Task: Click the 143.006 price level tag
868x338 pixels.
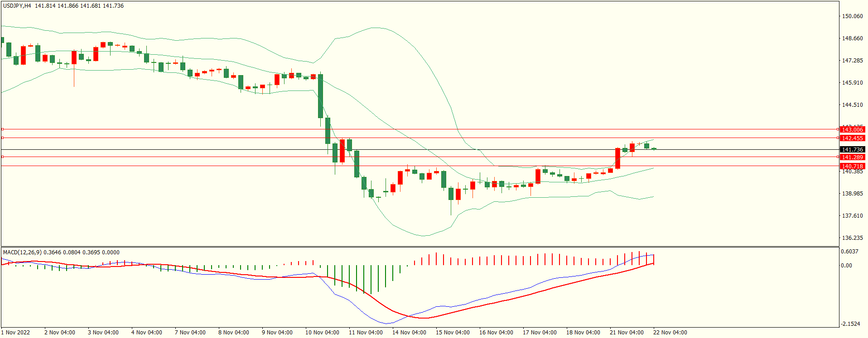Action: click(x=852, y=130)
